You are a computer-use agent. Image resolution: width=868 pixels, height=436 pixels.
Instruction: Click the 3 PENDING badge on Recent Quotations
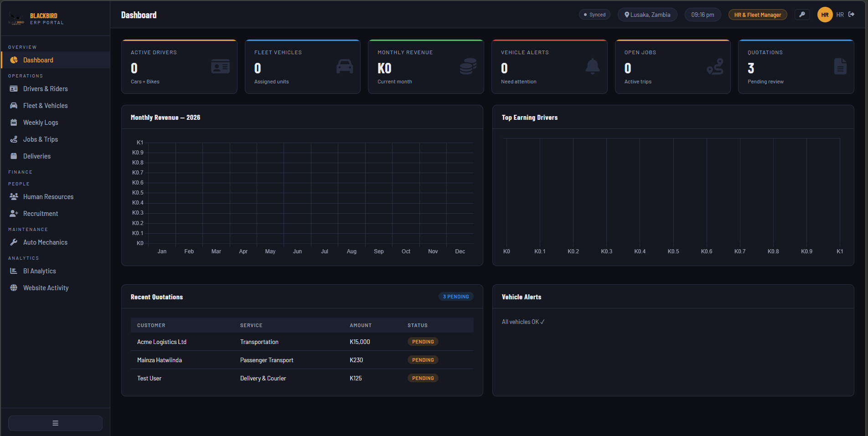coord(456,296)
